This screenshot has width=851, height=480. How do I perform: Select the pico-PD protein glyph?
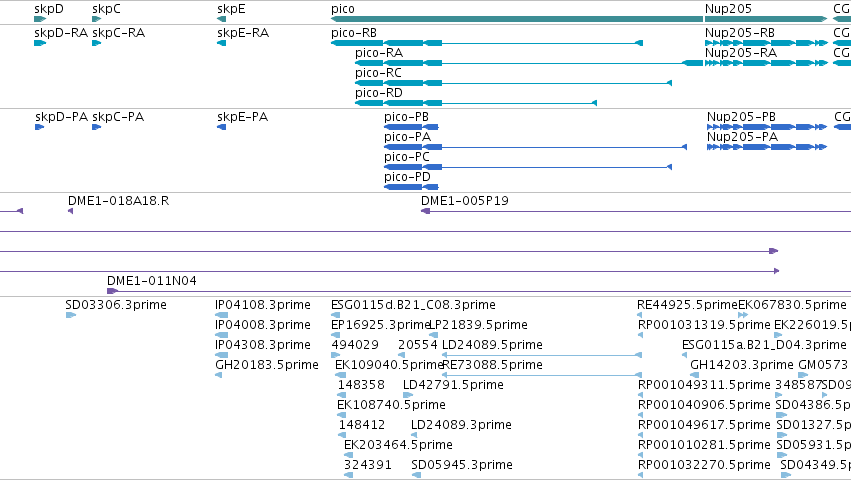(411, 187)
